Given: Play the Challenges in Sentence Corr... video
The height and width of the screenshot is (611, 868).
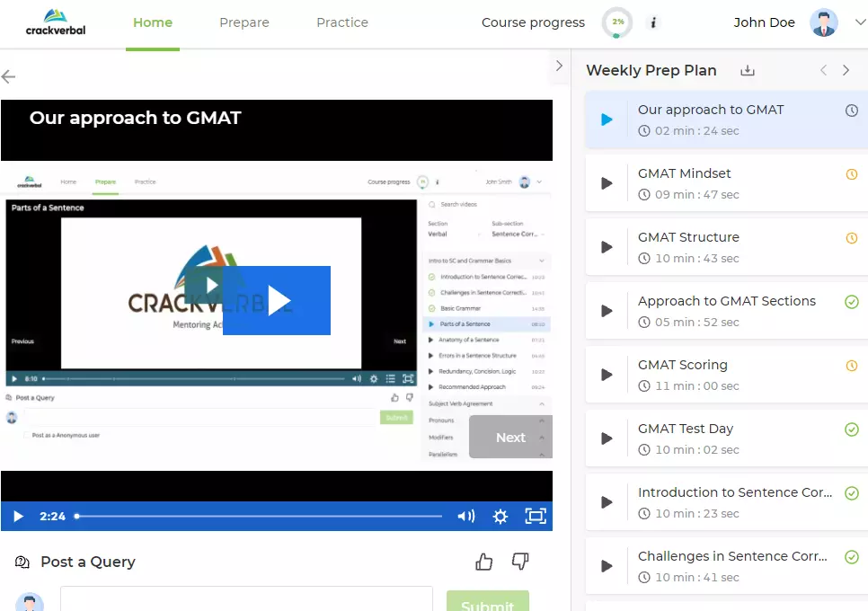Looking at the screenshot, I should 607,566.
